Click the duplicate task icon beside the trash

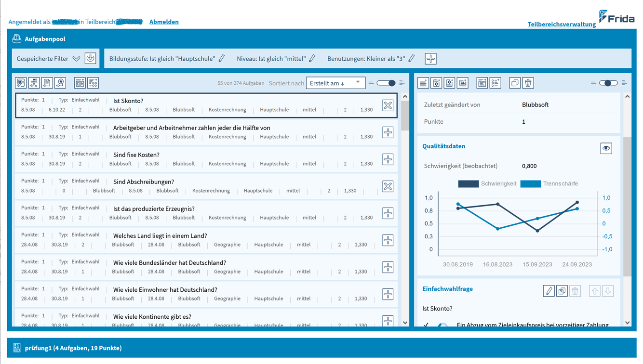(515, 83)
